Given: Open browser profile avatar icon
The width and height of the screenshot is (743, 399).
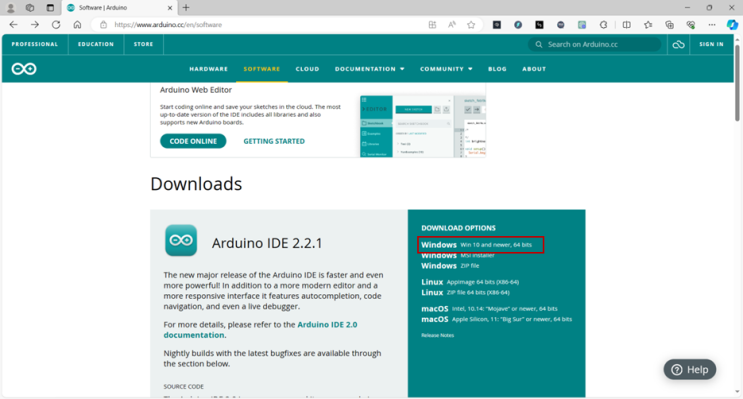Looking at the screenshot, I should [x=10, y=8].
